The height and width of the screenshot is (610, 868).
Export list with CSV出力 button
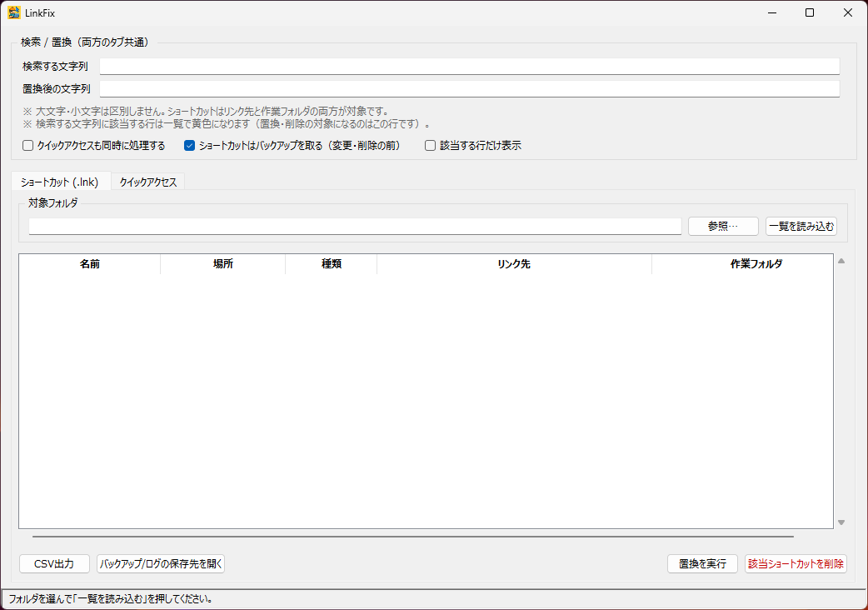tap(54, 564)
